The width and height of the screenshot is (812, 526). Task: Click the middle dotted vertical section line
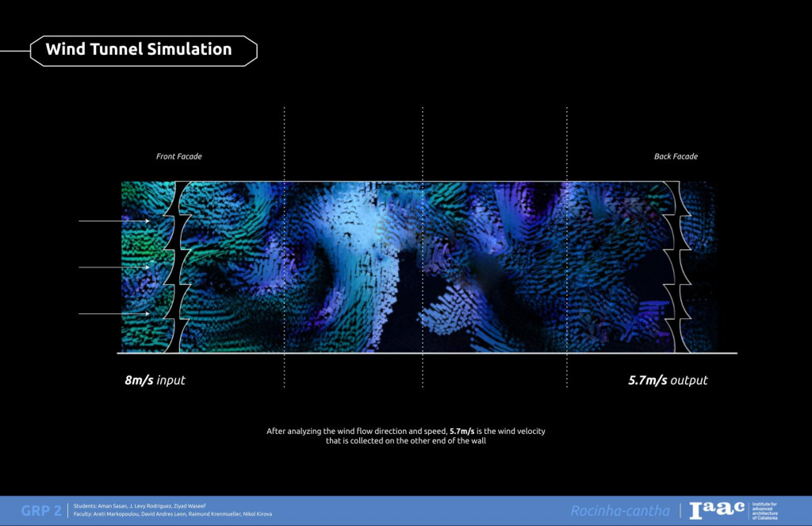click(423, 246)
